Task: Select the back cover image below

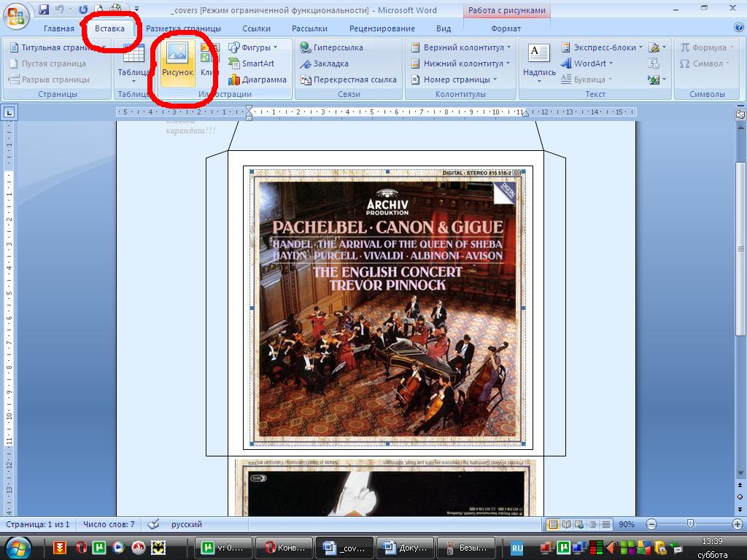Action: coord(385,488)
